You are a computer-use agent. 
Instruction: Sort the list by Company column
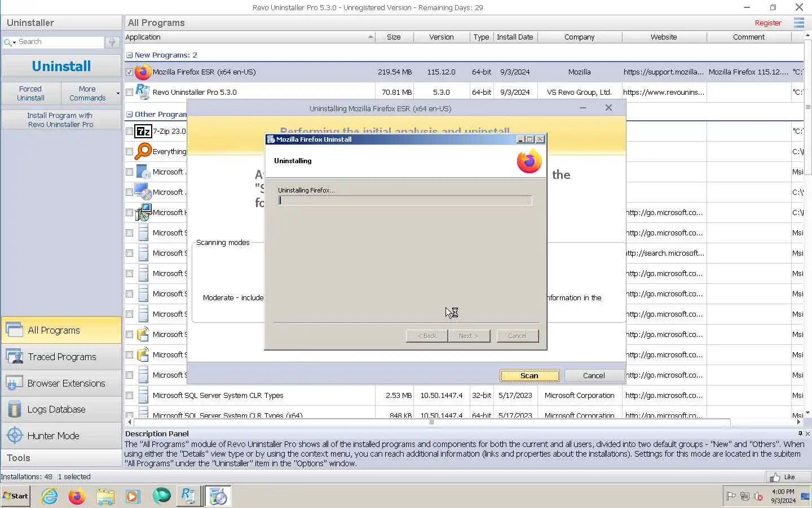tap(579, 37)
